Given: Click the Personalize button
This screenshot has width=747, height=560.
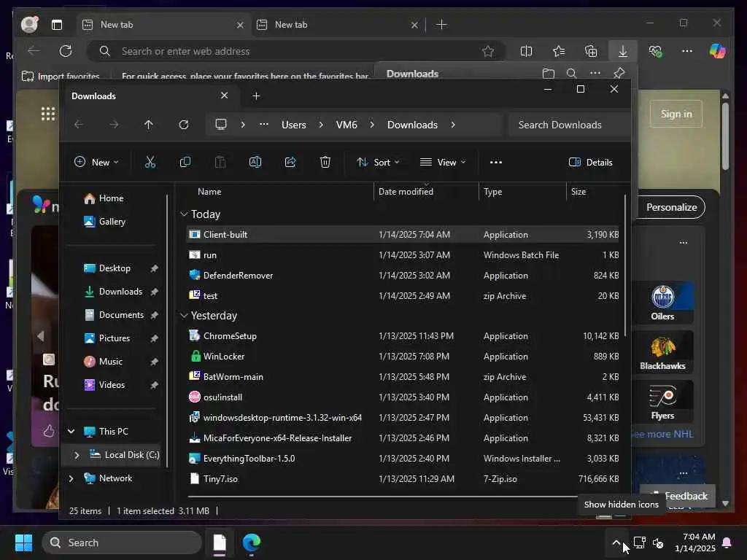Looking at the screenshot, I should (x=671, y=207).
